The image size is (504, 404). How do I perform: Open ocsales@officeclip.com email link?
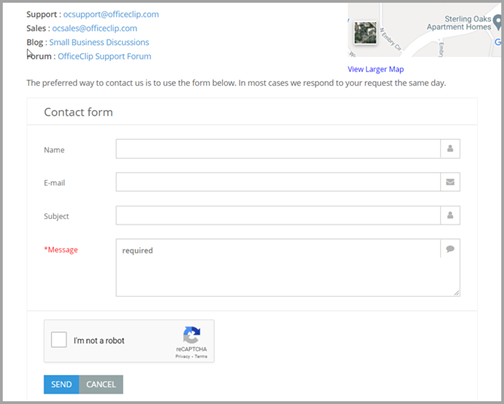click(95, 28)
